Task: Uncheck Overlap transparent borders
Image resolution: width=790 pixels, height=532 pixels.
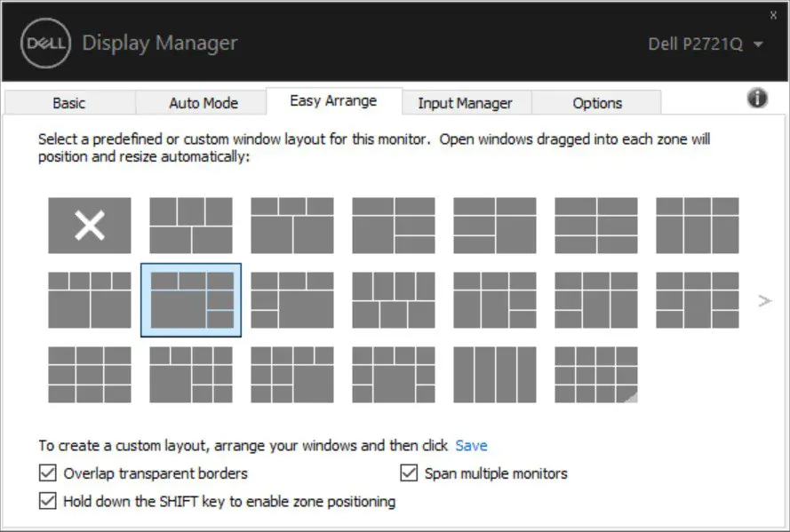Action: coord(47,473)
